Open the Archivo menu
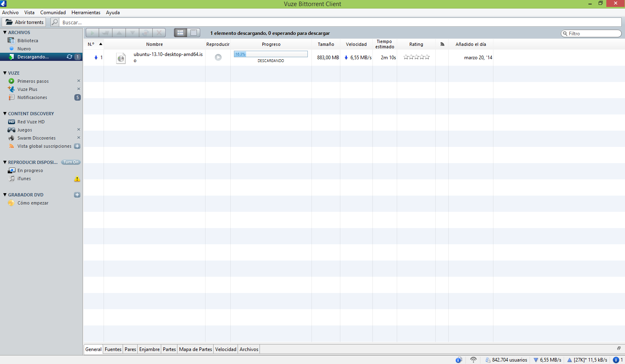625x364 pixels. click(x=10, y=13)
